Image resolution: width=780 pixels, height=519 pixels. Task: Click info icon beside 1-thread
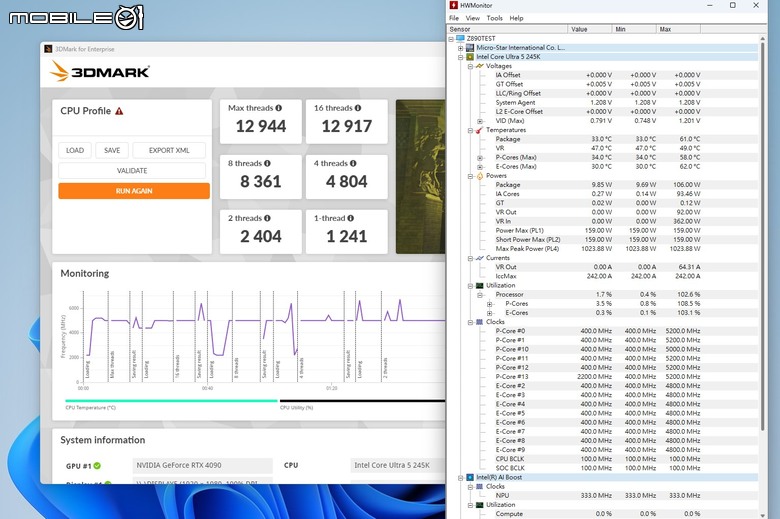coord(351,218)
